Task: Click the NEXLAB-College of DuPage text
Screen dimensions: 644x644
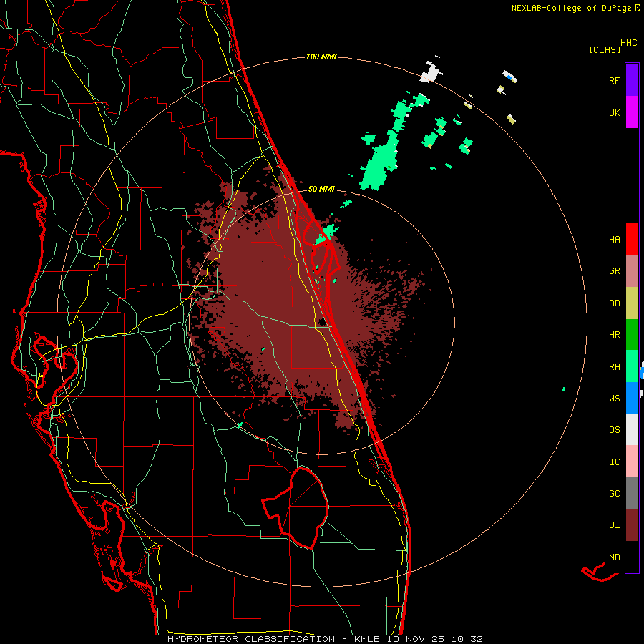Action: 571,8
